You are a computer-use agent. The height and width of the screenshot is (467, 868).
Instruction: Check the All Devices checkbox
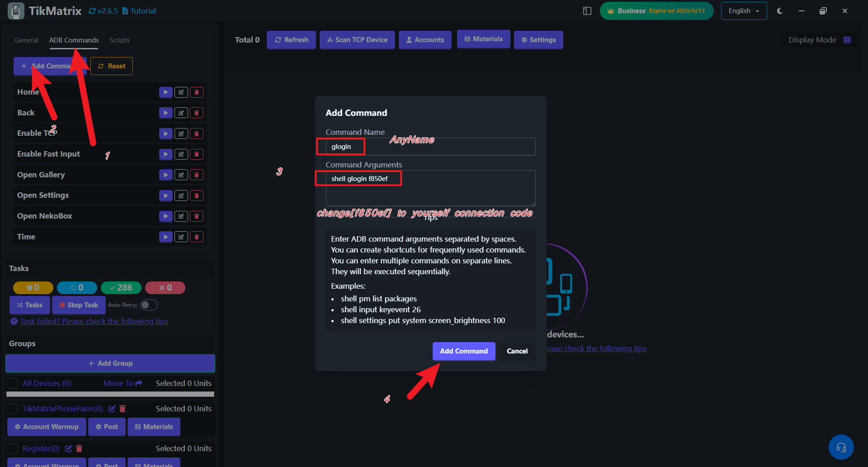point(13,383)
